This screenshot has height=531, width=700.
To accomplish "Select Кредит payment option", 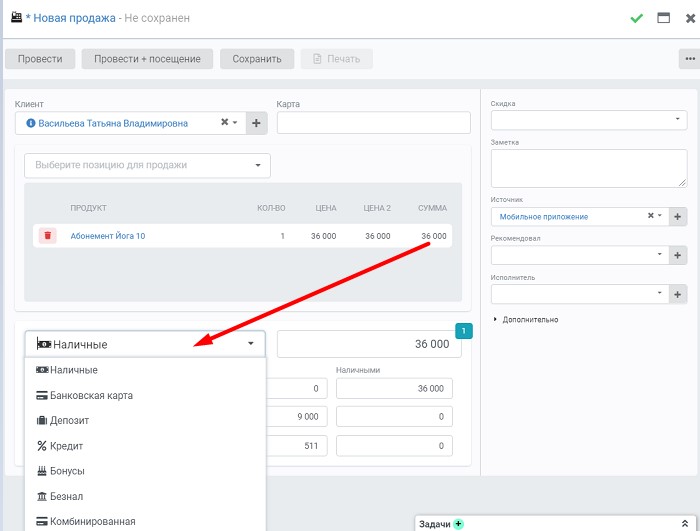I will tap(146, 446).
